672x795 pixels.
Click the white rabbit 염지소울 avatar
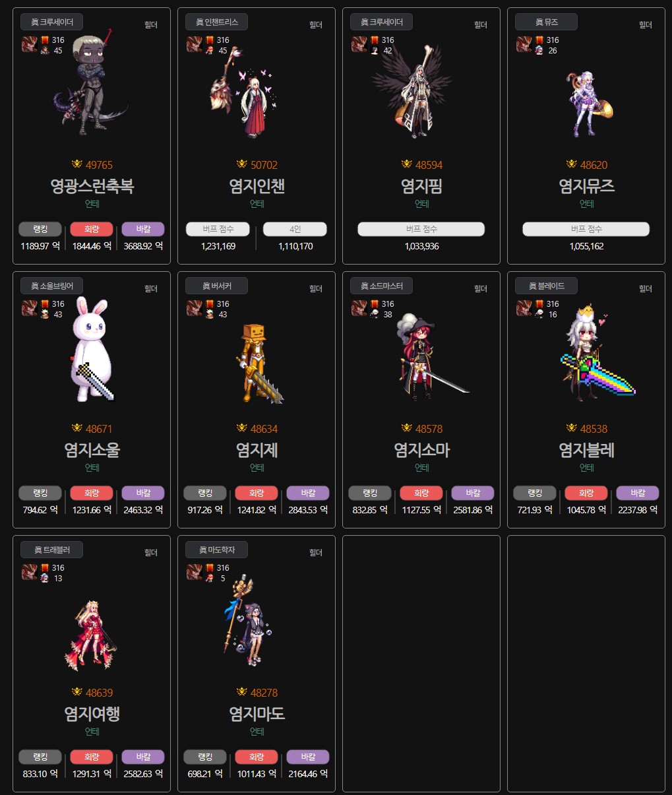[x=92, y=348]
